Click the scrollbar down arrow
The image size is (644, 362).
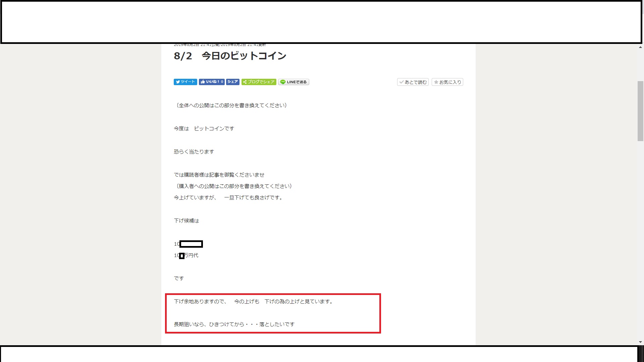640,342
